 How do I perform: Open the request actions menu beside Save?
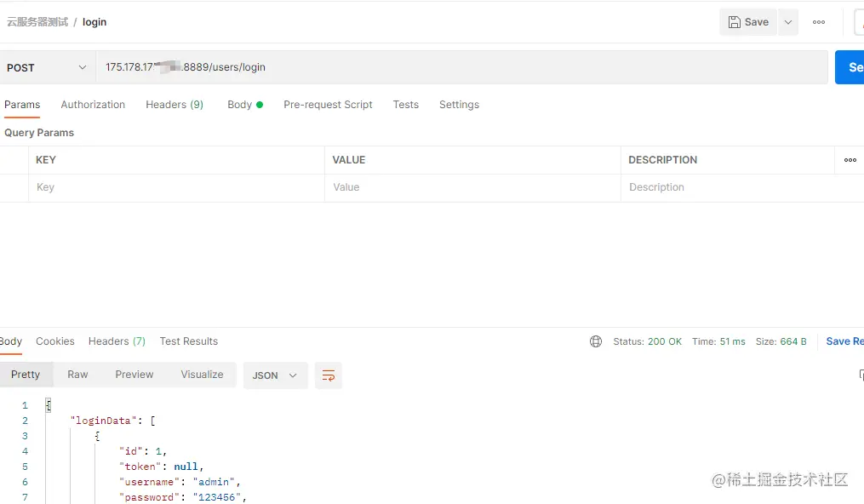[819, 22]
